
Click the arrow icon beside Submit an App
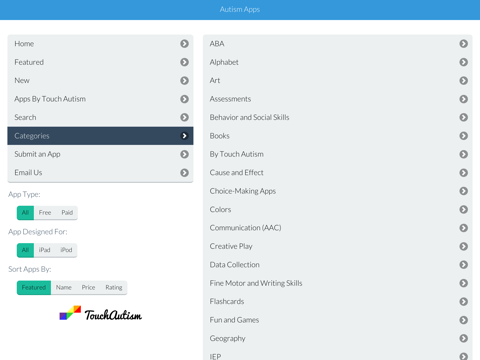(184, 154)
